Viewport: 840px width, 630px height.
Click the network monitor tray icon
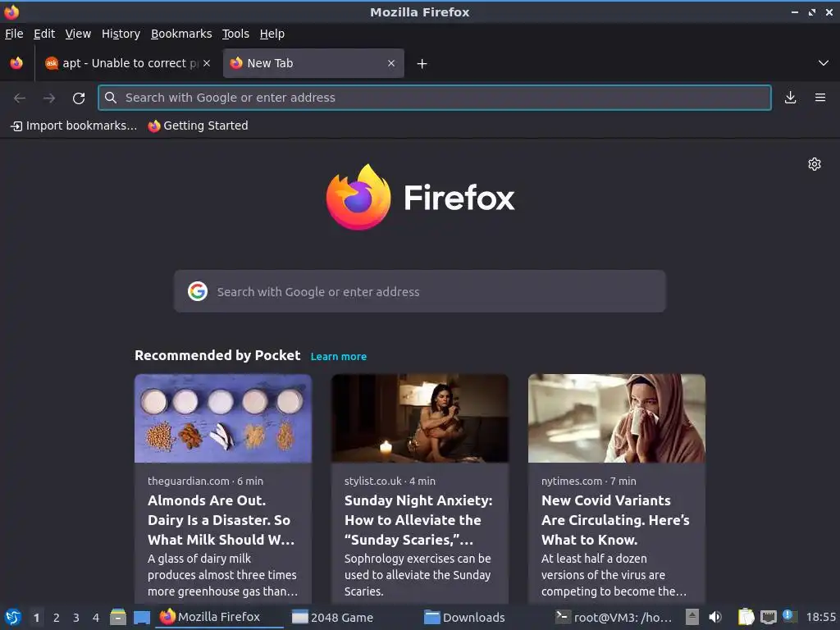(x=768, y=617)
